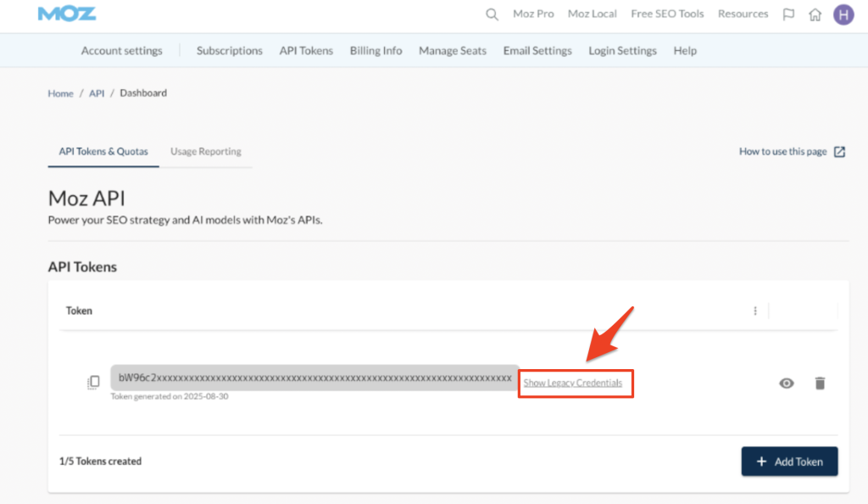
Task: Click the masked API token field
Action: tap(314, 378)
